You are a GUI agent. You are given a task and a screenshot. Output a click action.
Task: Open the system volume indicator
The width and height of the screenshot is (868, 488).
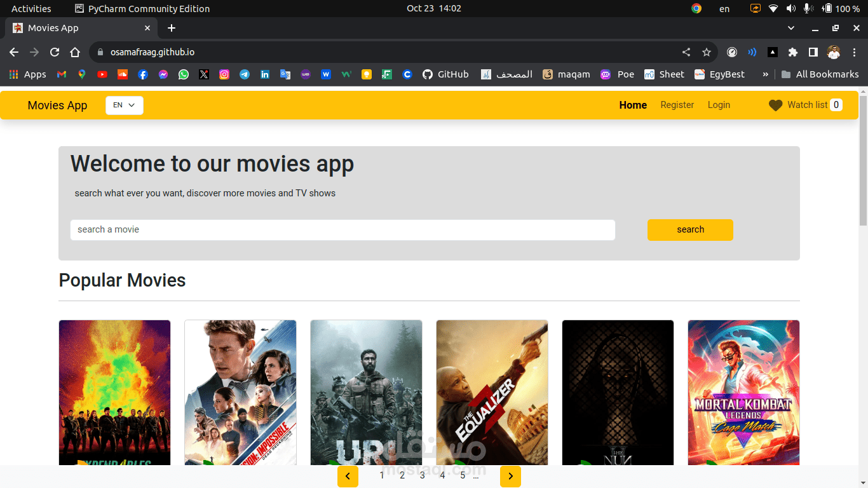pos(790,8)
